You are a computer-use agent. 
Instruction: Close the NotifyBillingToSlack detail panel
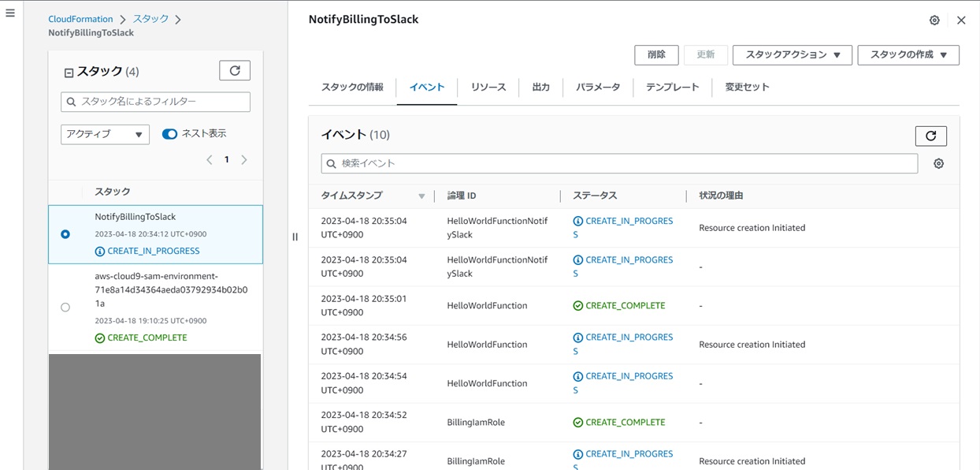coord(961,21)
